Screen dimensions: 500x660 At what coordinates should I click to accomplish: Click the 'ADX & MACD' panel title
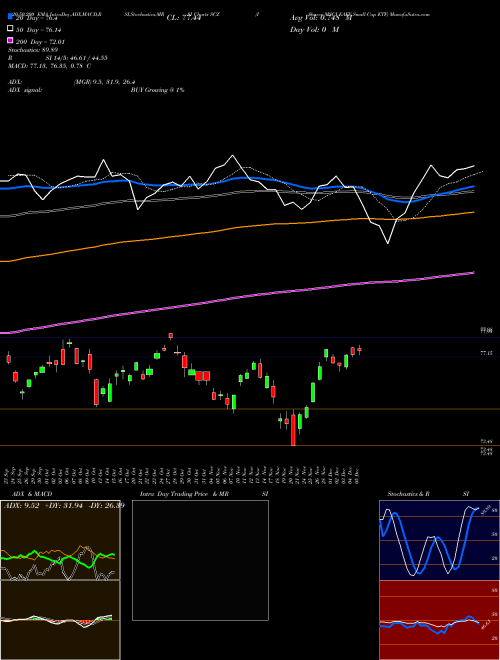click(x=32, y=494)
